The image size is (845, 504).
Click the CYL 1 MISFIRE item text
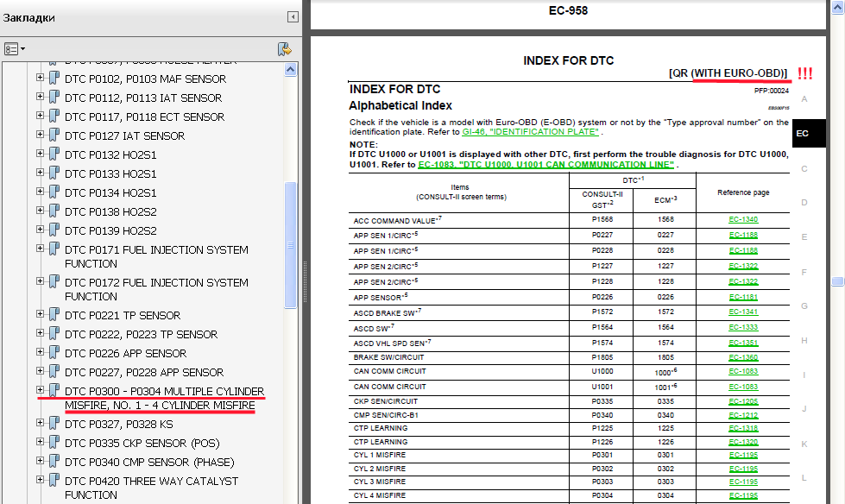[380, 455]
